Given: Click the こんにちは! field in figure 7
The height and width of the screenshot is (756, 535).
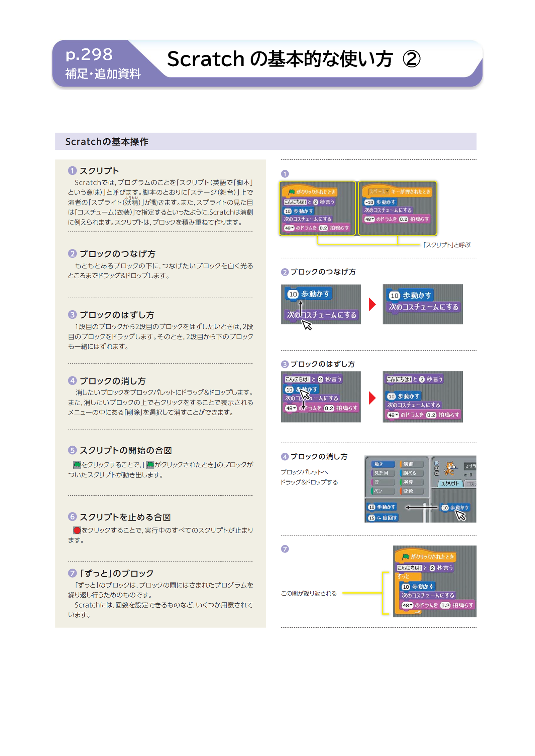Looking at the screenshot, I should pos(410,568).
